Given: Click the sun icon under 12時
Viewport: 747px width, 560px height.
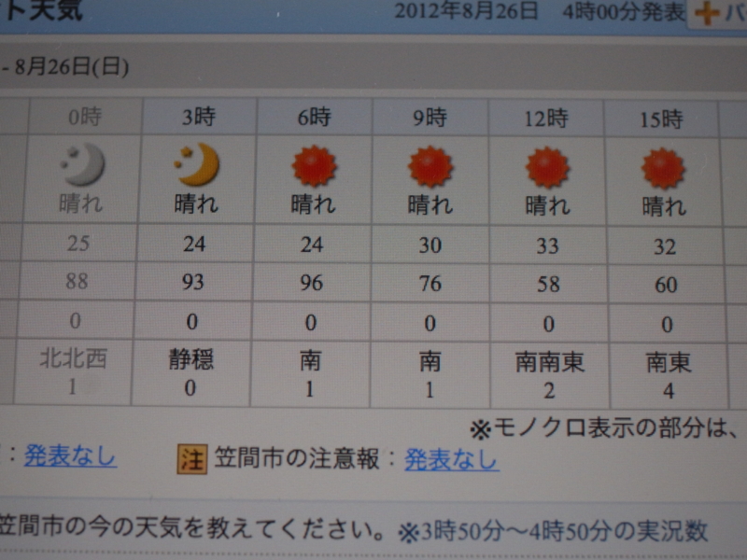Looking at the screenshot, I should pos(547,168).
